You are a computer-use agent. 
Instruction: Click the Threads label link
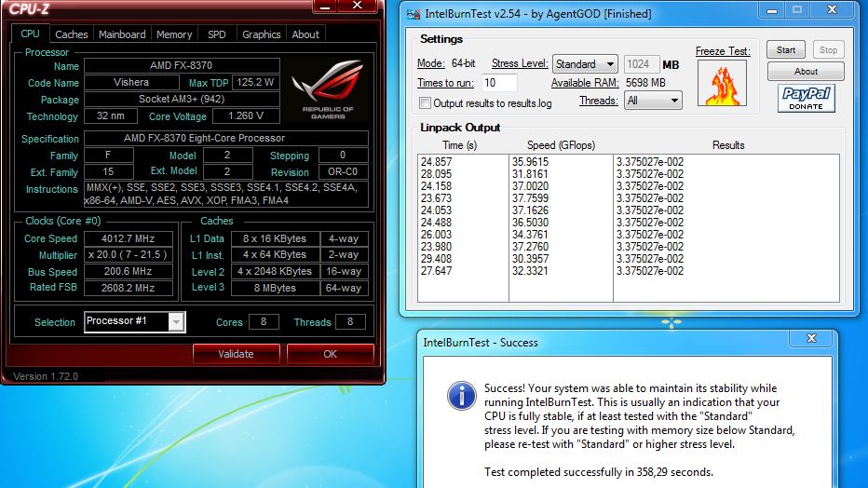pos(599,101)
